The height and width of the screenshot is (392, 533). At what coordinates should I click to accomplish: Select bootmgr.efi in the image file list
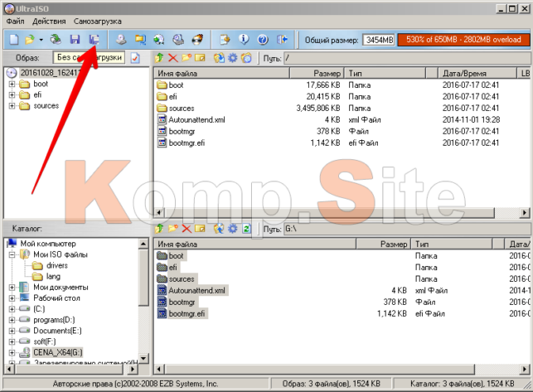[187, 143]
